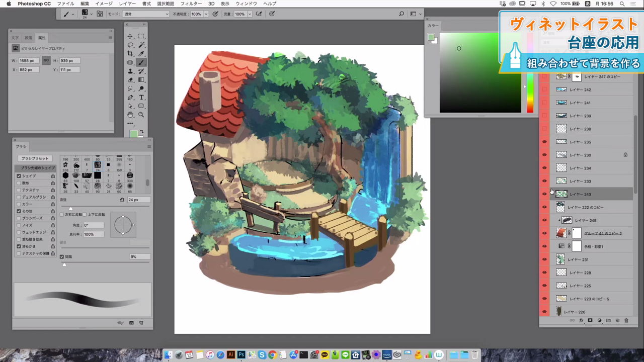Reset brush size with the circular arrow icon

(122, 200)
